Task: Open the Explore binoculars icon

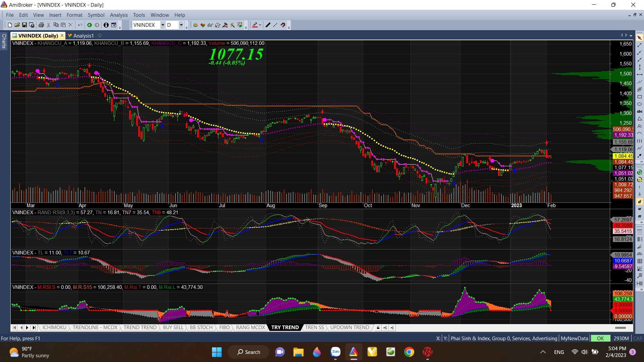Action: pos(210,25)
